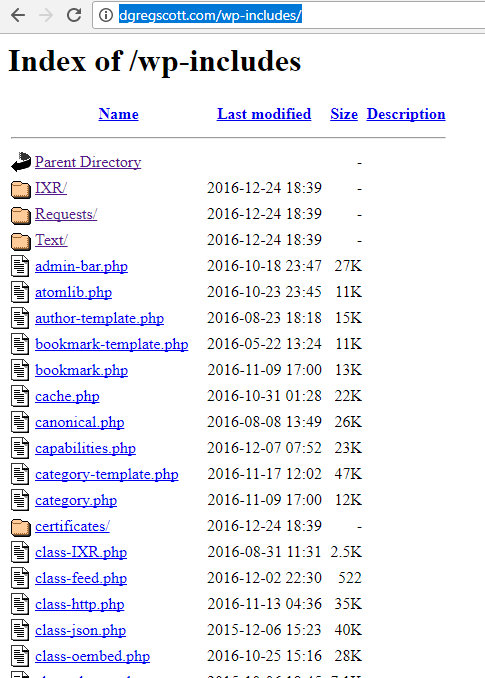This screenshot has width=485, height=678.
Task: Click the browser forward arrow
Action: tap(46, 15)
